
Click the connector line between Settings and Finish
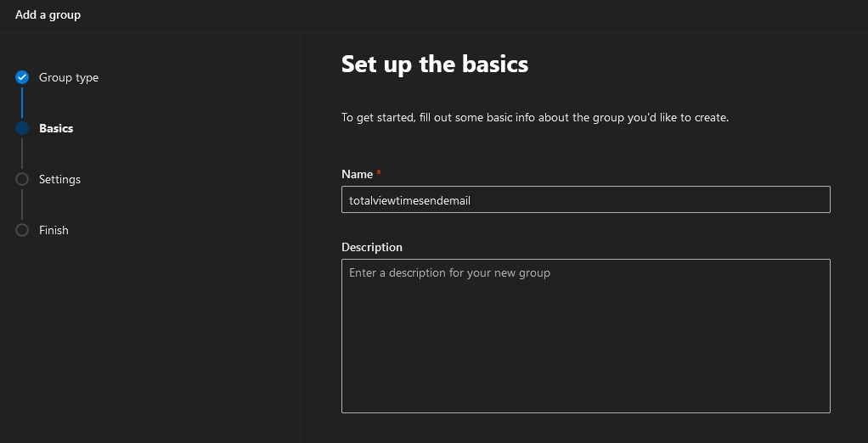coord(22,204)
